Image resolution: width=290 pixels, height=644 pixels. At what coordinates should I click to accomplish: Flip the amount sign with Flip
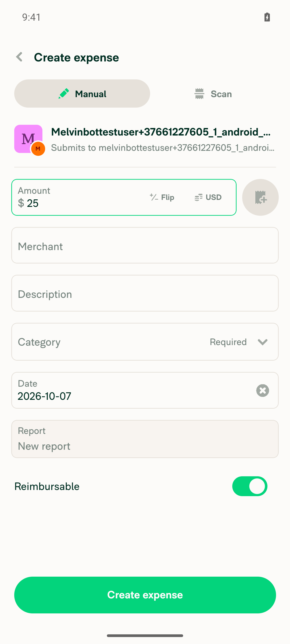coord(162,197)
